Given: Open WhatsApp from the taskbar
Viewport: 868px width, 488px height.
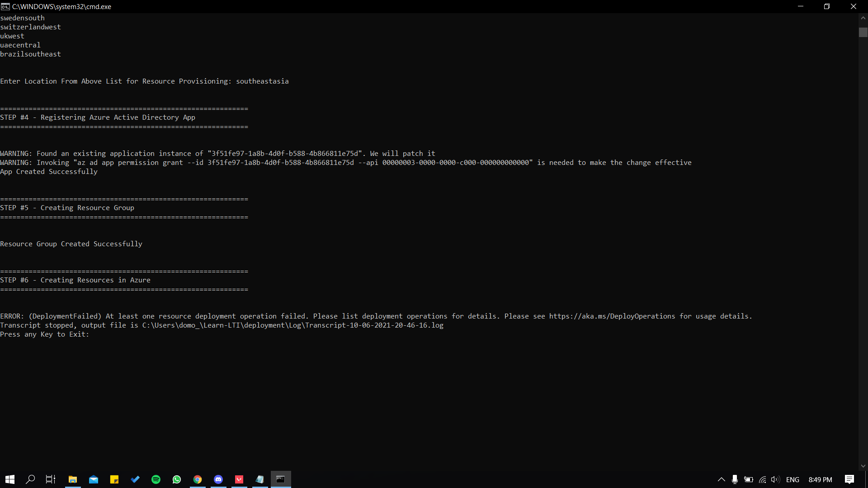Looking at the screenshot, I should coord(177,479).
